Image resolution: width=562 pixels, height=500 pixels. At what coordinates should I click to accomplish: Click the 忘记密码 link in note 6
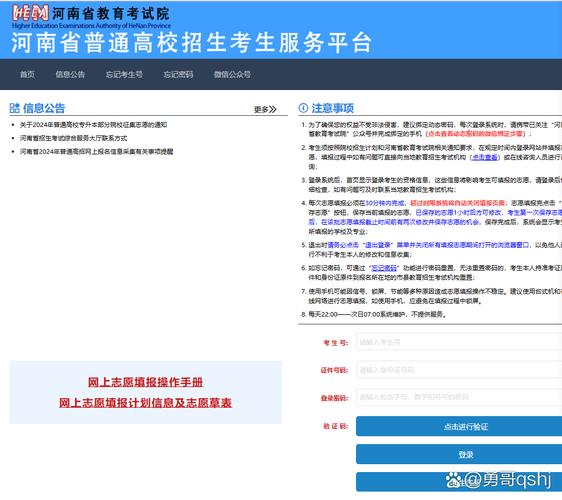[384, 268]
